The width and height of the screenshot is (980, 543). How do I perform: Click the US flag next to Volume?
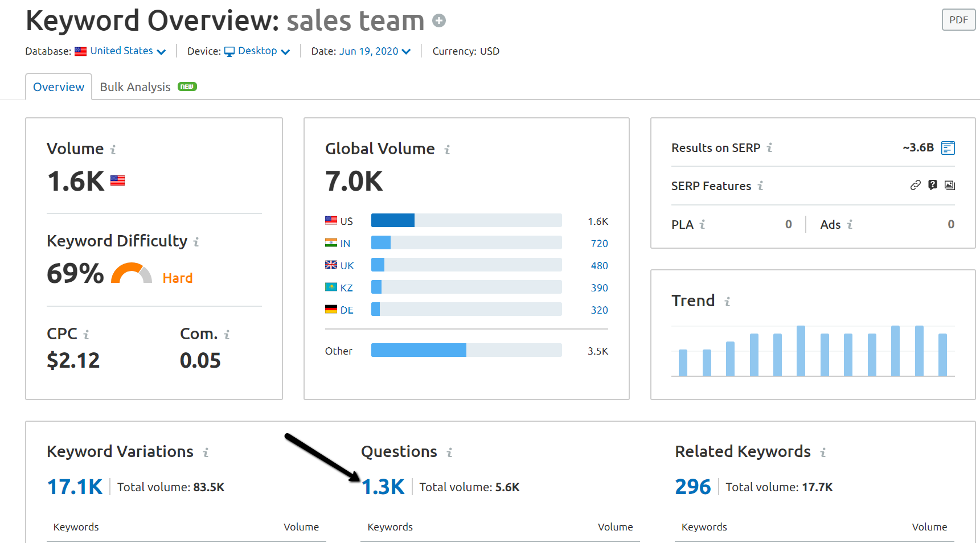[118, 180]
